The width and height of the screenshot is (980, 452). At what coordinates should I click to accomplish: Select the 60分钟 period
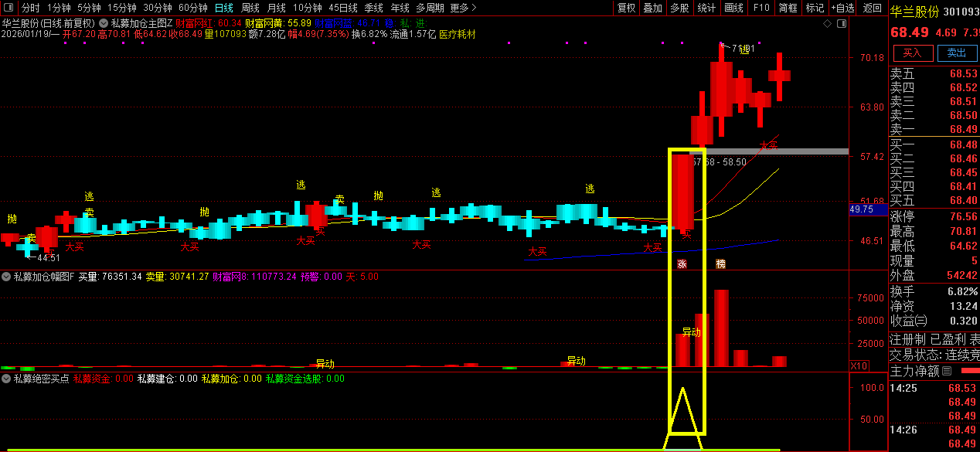193,8
